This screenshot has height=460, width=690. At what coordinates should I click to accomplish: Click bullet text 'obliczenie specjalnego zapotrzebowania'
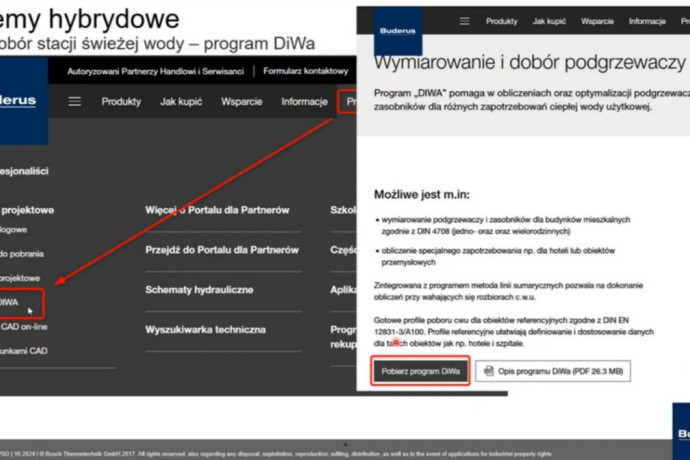(x=498, y=256)
